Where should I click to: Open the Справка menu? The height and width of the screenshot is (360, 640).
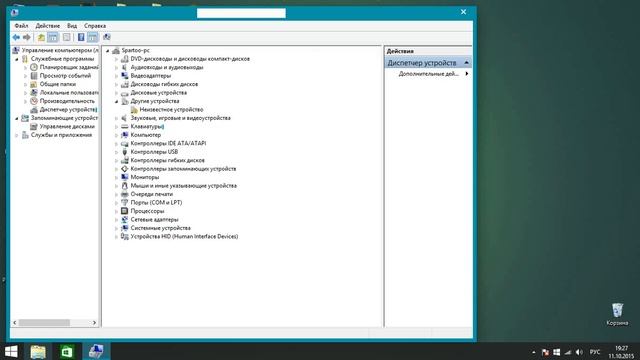(95, 26)
